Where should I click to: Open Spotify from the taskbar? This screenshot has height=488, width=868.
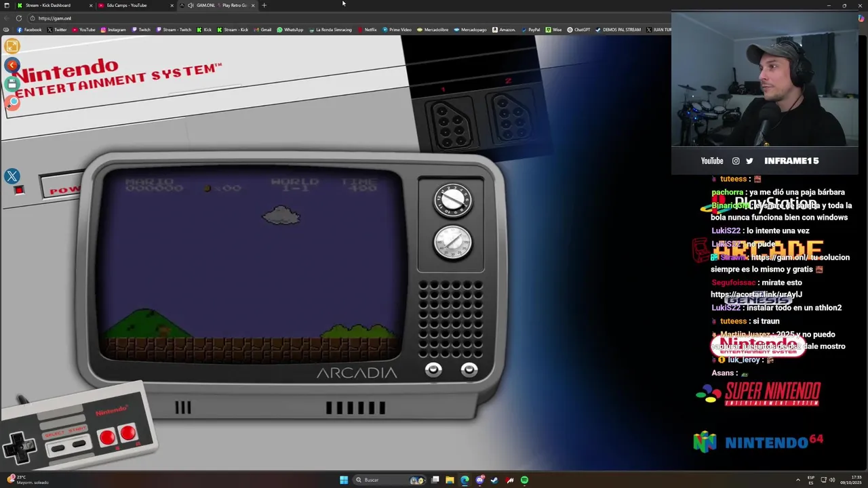(x=524, y=480)
